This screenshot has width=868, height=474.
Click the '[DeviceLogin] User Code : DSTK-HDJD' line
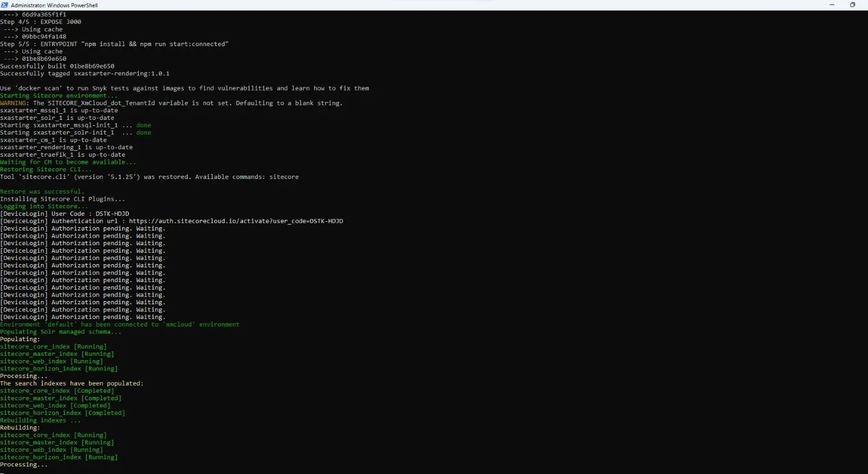coord(65,214)
